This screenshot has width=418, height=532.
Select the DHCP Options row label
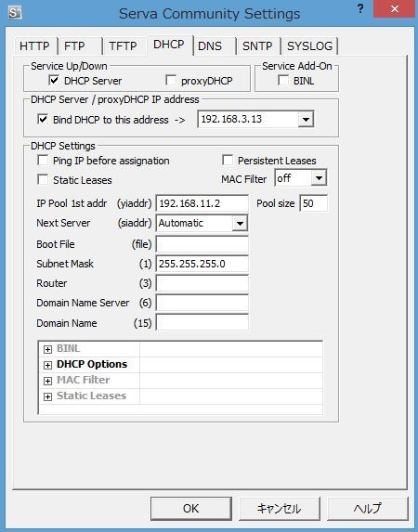pos(92,364)
